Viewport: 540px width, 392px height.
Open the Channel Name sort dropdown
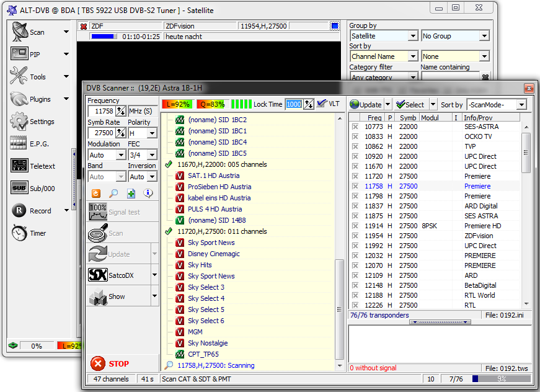point(413,56)
